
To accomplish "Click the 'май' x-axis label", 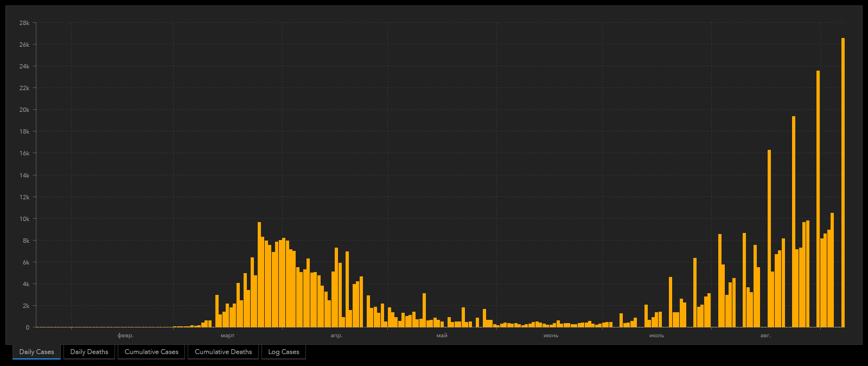I will (x=442, y=336).
